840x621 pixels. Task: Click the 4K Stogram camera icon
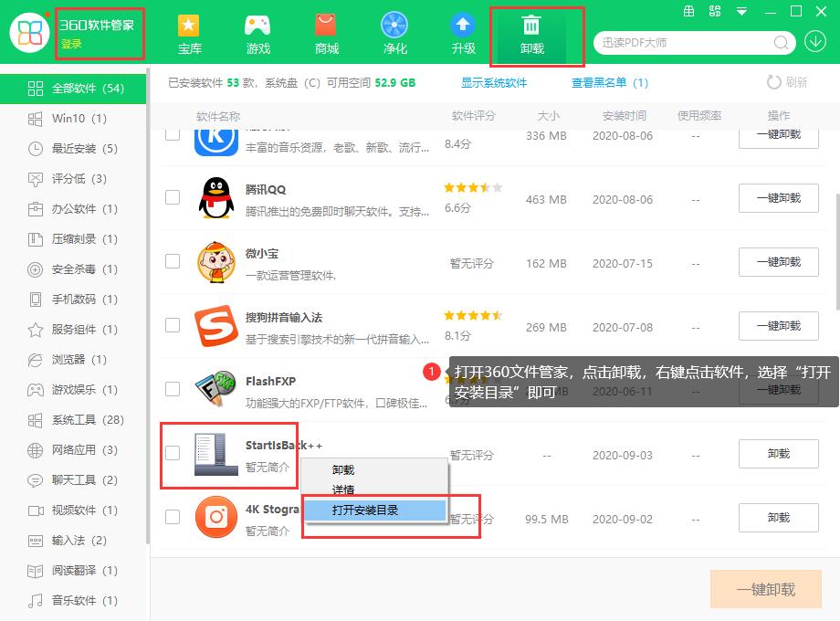215,517
